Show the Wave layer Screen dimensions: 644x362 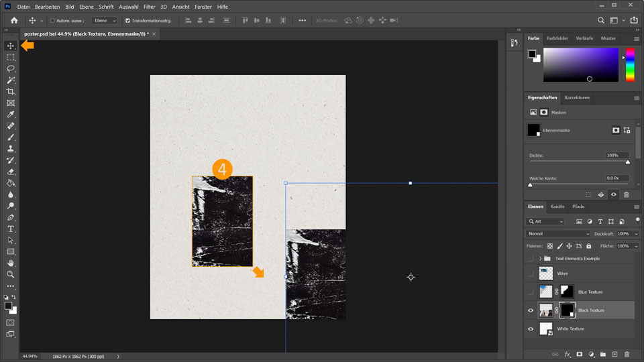coord(531,274)
